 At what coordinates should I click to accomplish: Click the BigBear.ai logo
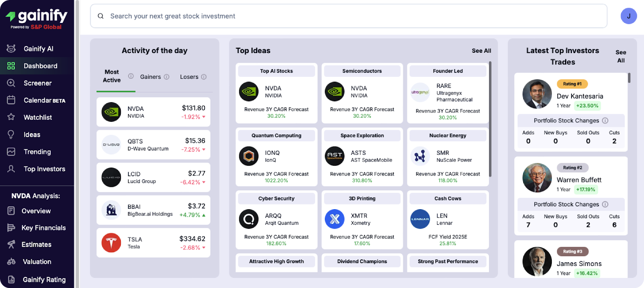click(111, 210)
